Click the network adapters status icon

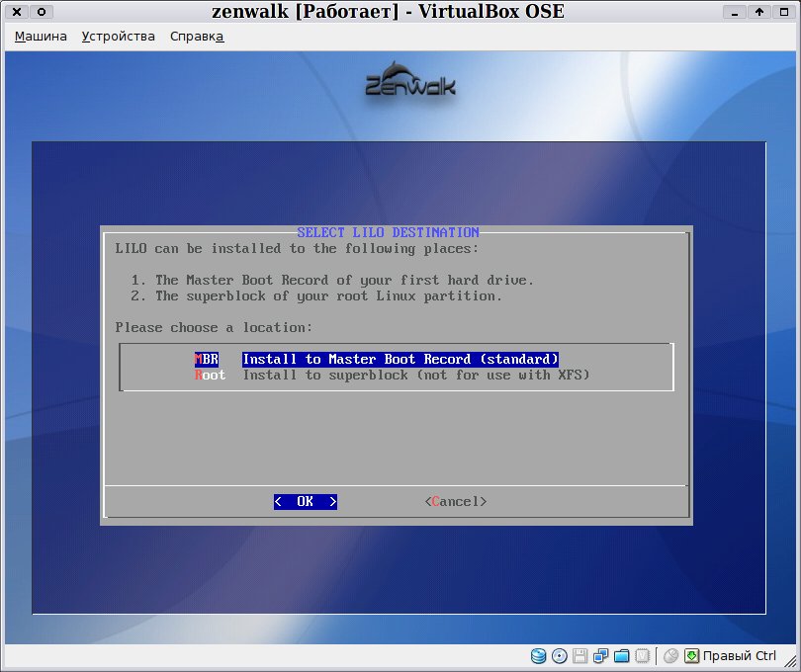tap(601, 655)
